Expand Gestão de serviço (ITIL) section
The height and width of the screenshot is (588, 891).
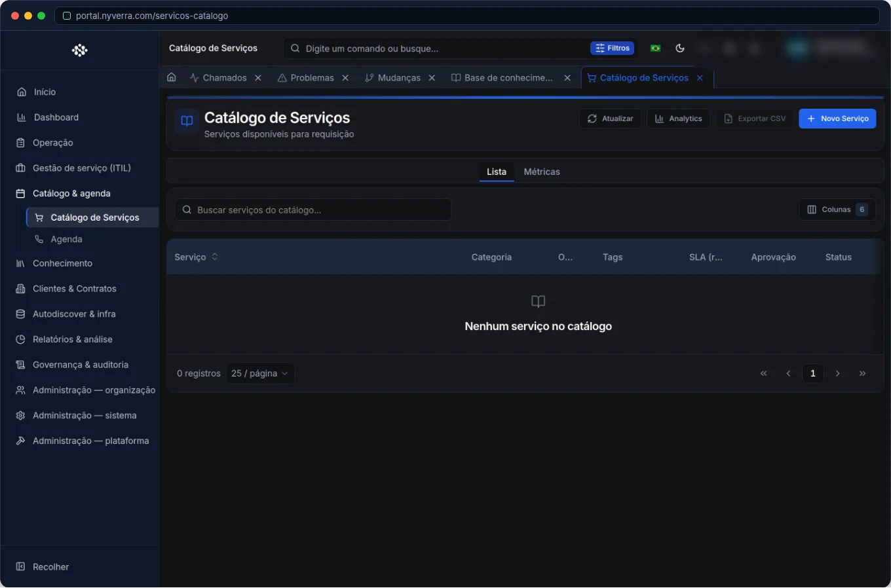click(80, 168)
